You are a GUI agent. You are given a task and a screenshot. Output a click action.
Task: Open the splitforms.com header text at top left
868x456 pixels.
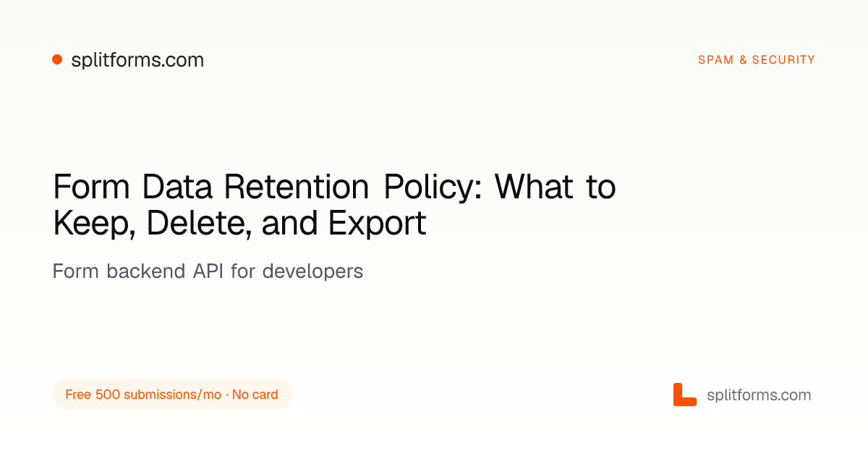pos(137,60)
